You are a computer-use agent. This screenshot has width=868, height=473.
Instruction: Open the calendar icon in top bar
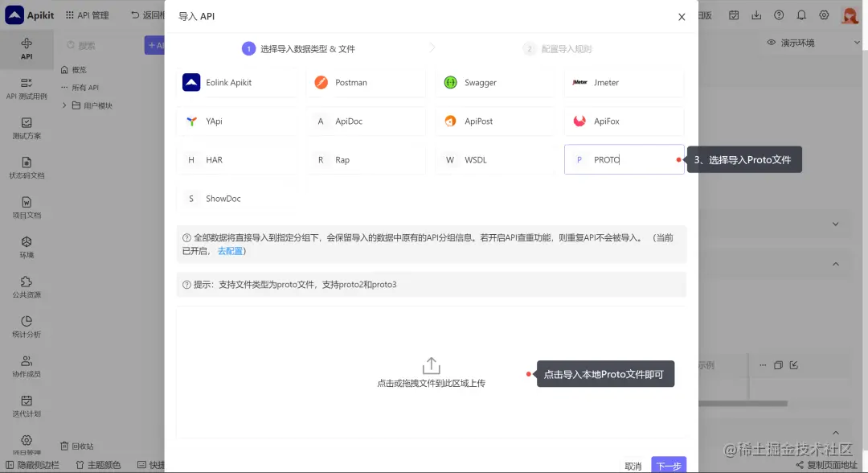point(734,15)
